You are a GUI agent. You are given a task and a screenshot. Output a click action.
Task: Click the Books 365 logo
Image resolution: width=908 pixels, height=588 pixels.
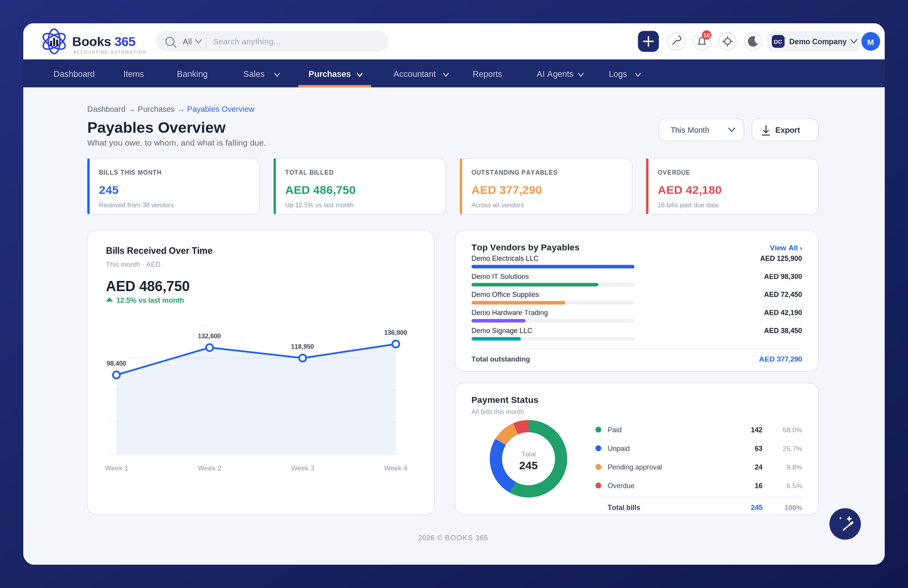pos(94,41)
